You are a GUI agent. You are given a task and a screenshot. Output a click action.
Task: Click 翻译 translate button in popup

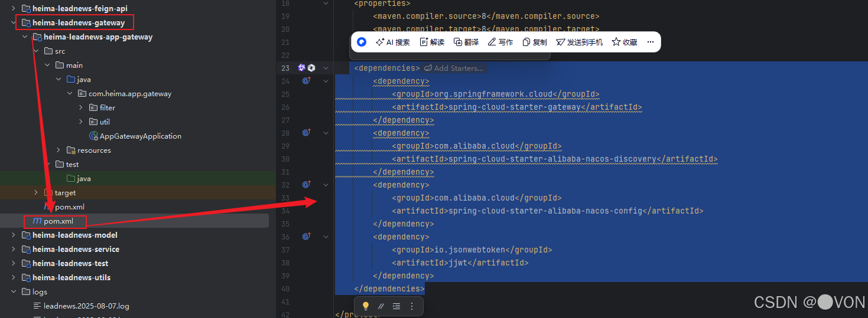(466, 42)
